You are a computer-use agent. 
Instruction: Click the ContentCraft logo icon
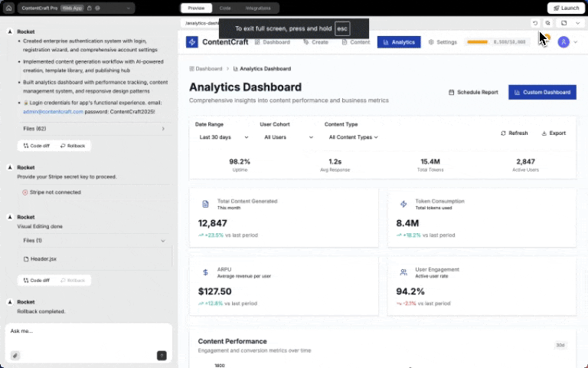point(192,42)
